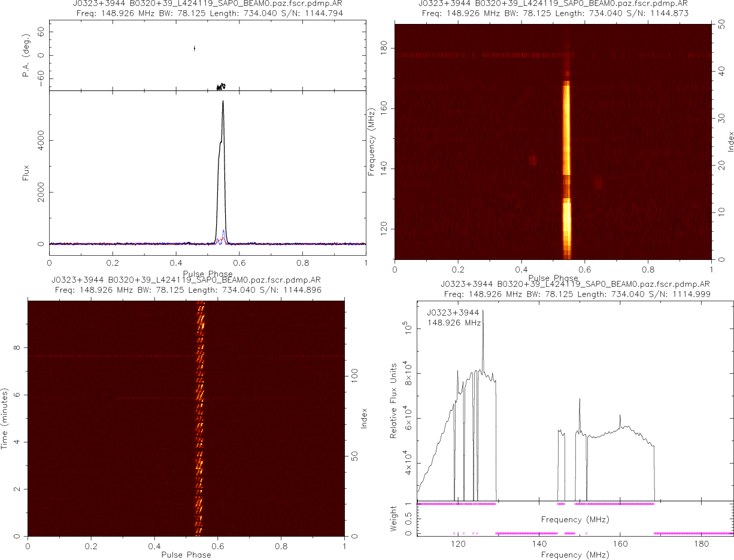Click the 'Frequency (MHz)' y-axis label of top-right plot

point(372,142)
